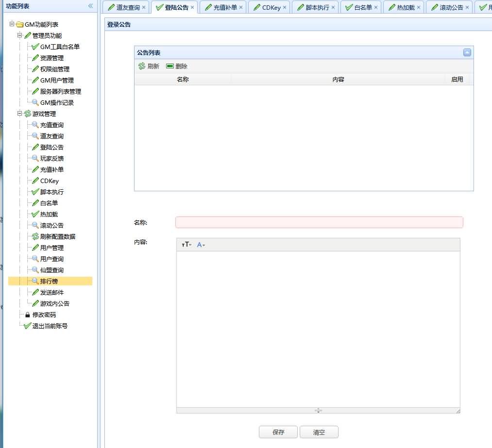Open the font size tool in editor
Image resolution: width=492 pixels, height=448 pixels.
coord(186,245)
